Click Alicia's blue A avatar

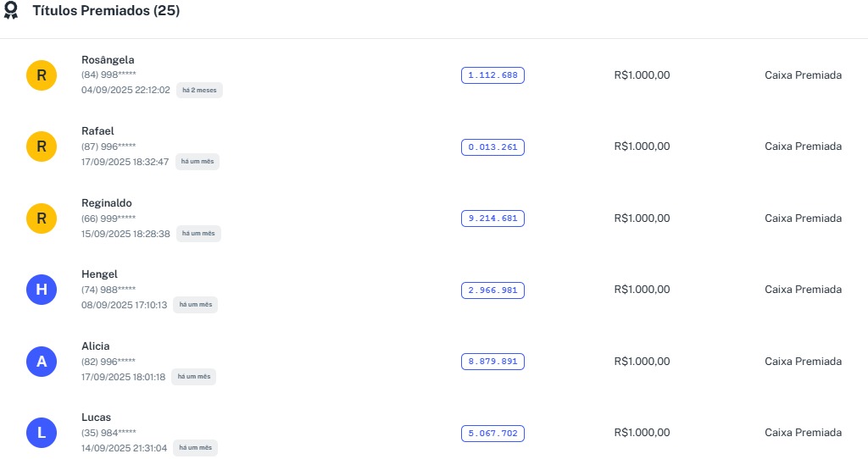[41, 362]
